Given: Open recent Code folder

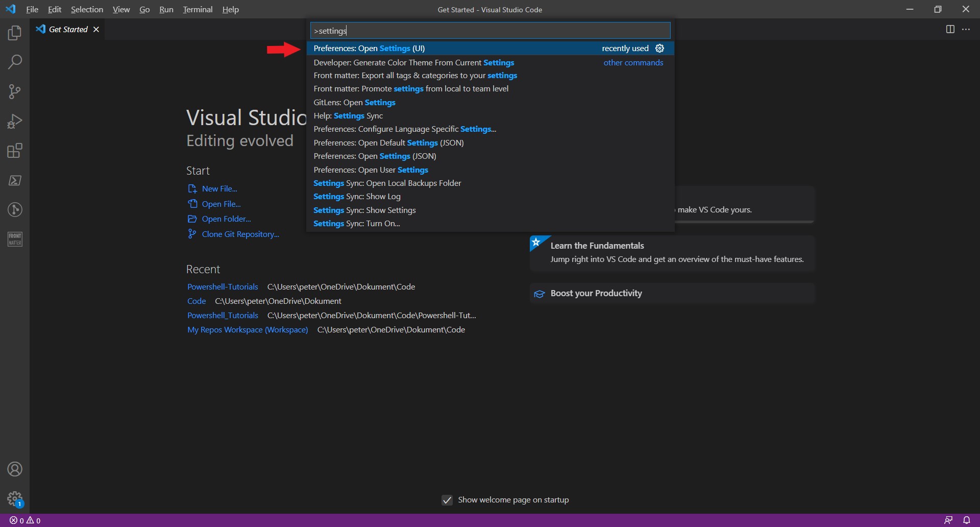Looking at the screenshot, I should coord(197,301).
